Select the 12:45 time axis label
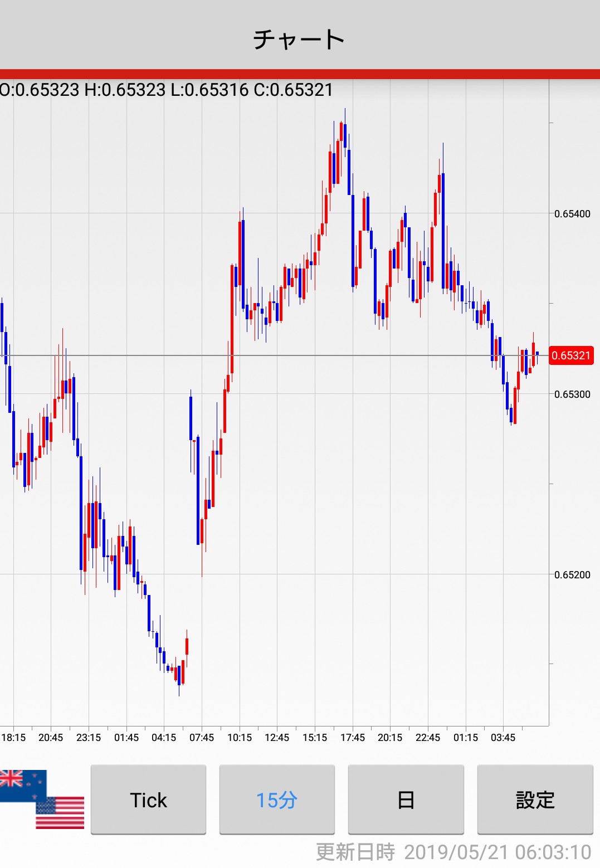The width and height of the screenshot is (600, 868). pyautogui.click(x=277, y=738)
